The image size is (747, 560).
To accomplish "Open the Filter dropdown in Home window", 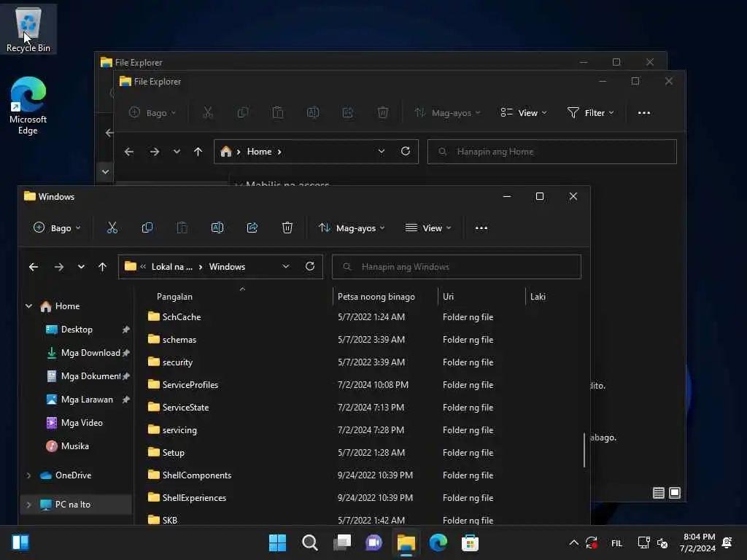I will click(591, 113).
